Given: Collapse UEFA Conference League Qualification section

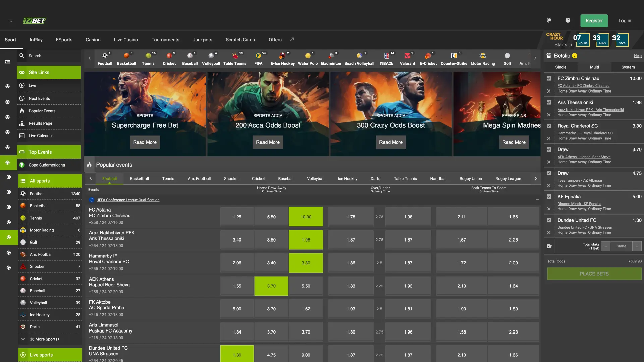Looking at the screenshot, I should [537, 200].
